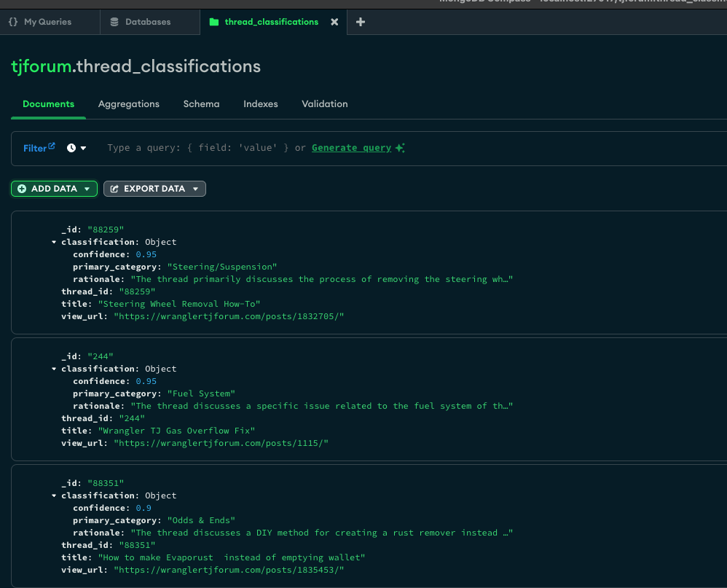Image resolution: width=727 pixels, height=588 pixels.
Task: Click the external-link icon beside Filter
Action: (52, 146)
